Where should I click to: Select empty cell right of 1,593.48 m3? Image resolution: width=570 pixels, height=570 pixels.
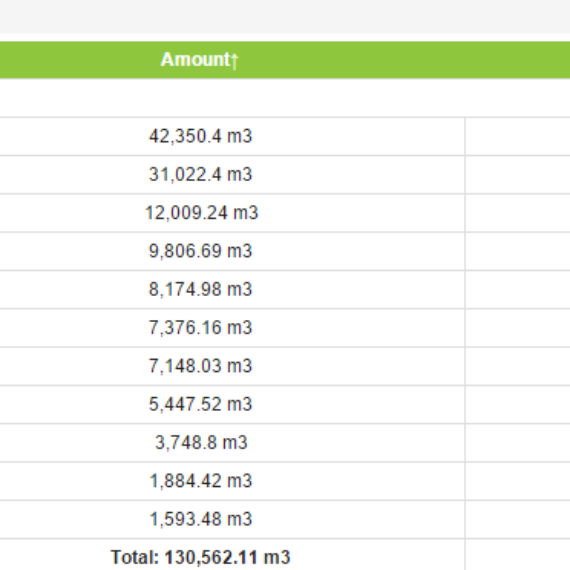point(518,519)
